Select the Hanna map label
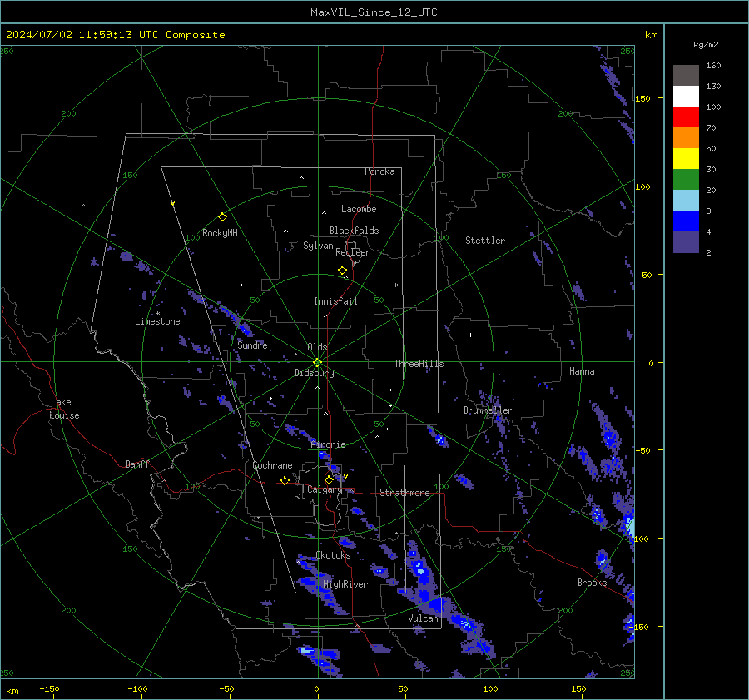Viewport: 749px width, 700px height. pyautogui.click(x=582, y=371)
